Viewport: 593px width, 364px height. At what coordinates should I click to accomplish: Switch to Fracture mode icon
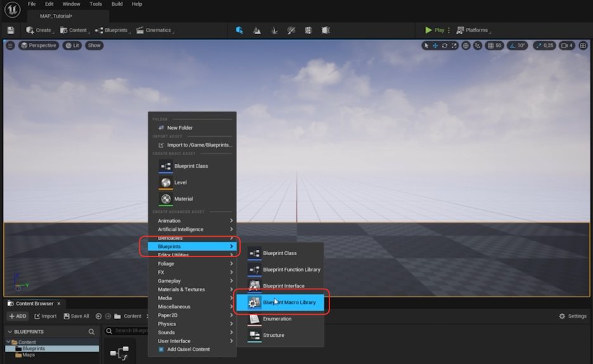pos(309,30)
